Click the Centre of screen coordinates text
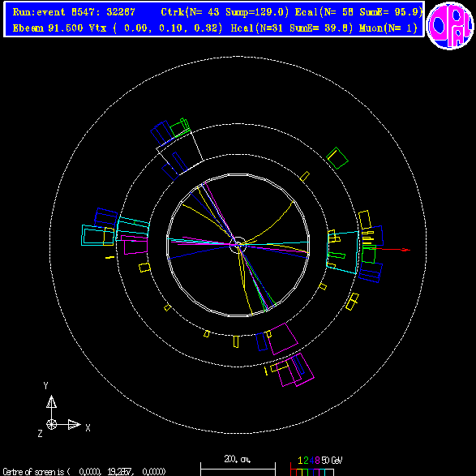476x476 pixels. pos(84,471)
